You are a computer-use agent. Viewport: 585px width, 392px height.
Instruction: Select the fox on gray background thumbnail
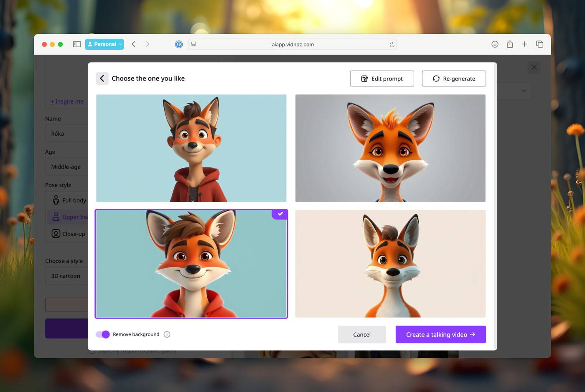(x=390, y=148)
